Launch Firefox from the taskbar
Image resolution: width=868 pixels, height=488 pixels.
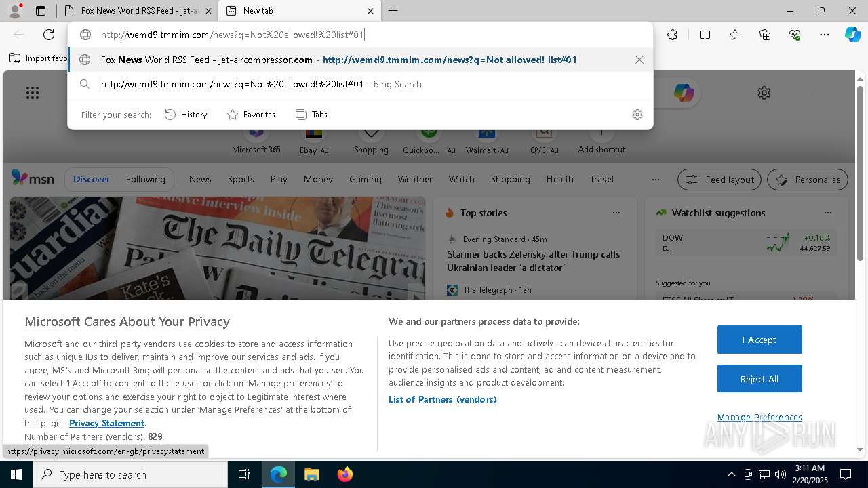tap(344, 474)
